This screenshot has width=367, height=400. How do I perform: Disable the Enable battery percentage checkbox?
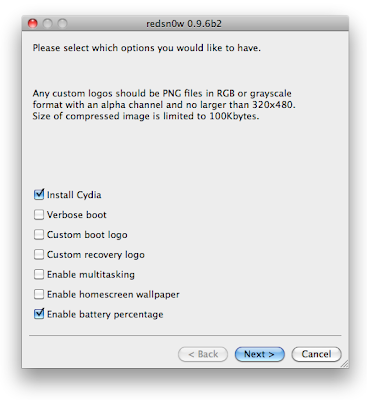click(x=39, y=314)
